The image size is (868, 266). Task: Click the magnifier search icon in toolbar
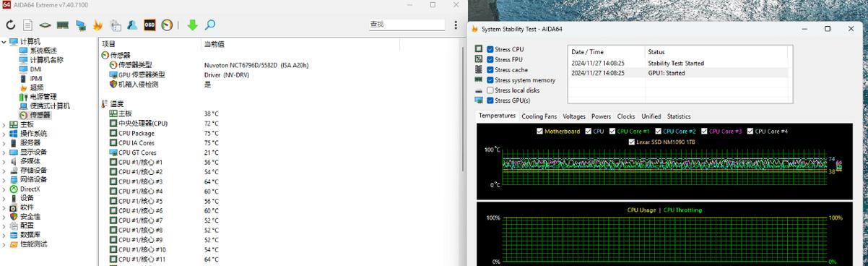[x=209, y=25]
